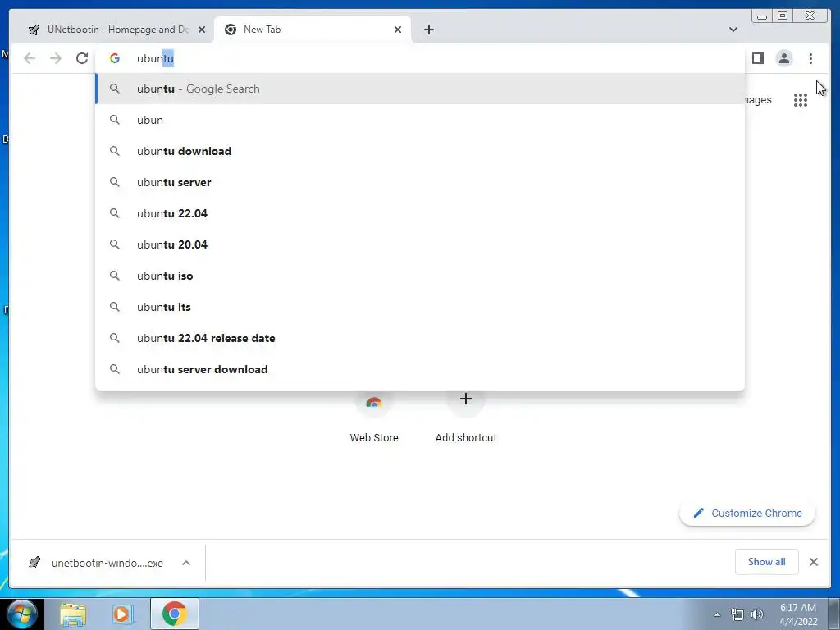Choose 'ubuntu download' suggestion
Image resolution: width=840 pixels, height=630 pixels.
(420, 151)
